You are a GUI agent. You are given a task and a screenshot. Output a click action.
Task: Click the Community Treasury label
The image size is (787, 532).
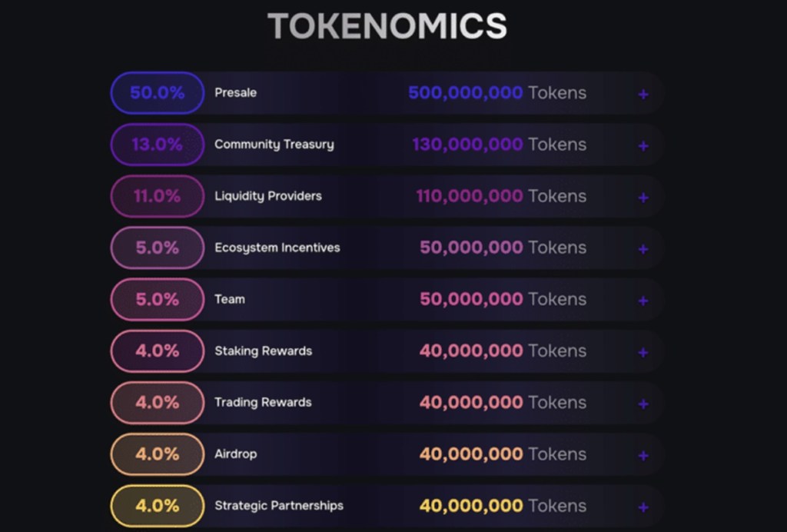pos(274,145)
